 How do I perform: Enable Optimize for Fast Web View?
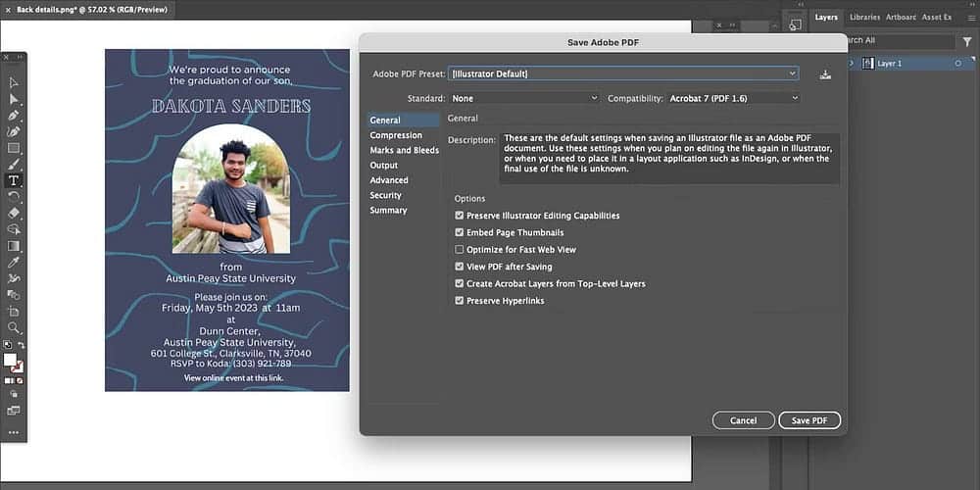coord(460,250)
